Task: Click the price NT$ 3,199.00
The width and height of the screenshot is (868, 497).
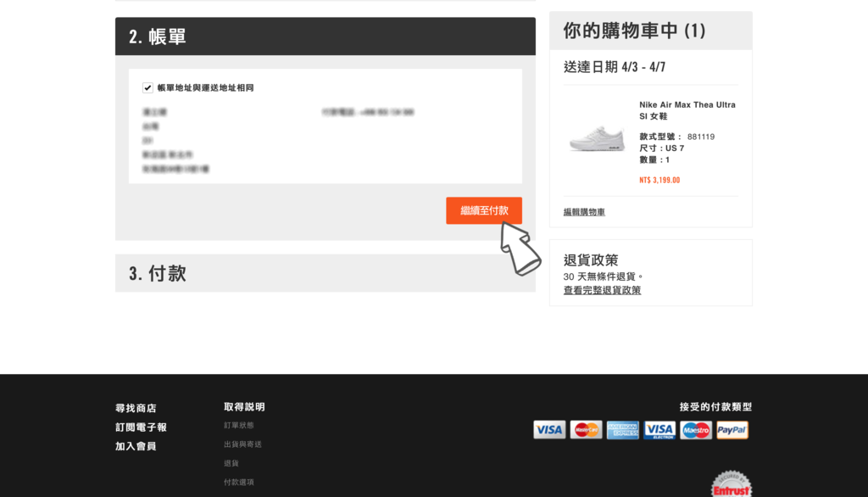Action: coord(659,180)
